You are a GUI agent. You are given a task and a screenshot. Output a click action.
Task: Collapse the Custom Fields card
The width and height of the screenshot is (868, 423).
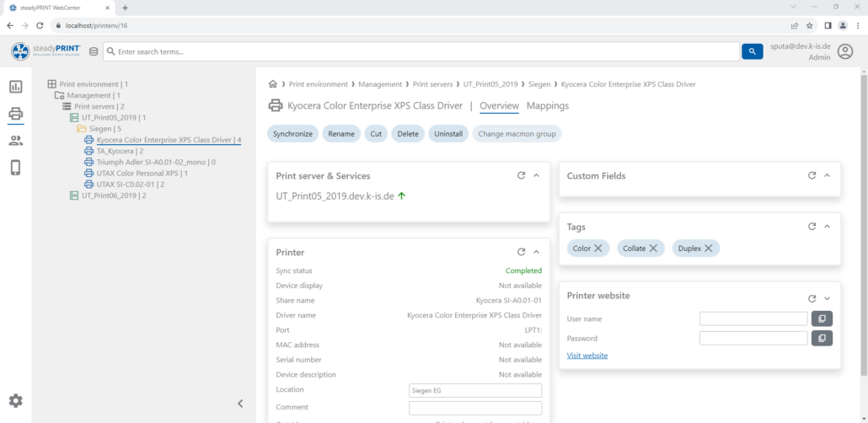(828, 175)
